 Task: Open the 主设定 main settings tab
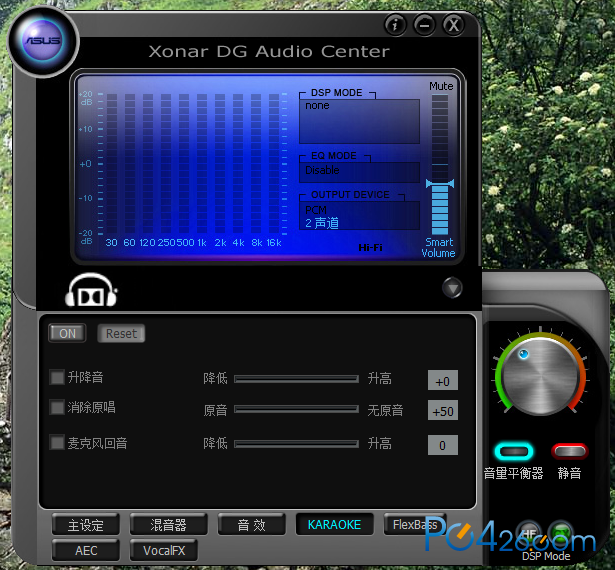(86, 524)
